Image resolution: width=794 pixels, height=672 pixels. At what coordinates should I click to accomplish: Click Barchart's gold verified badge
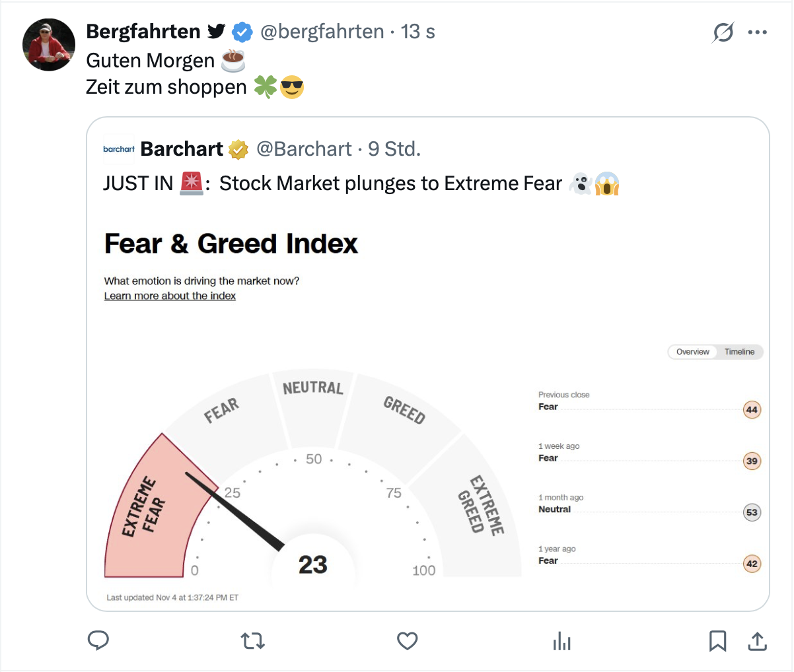click(238, 150)
